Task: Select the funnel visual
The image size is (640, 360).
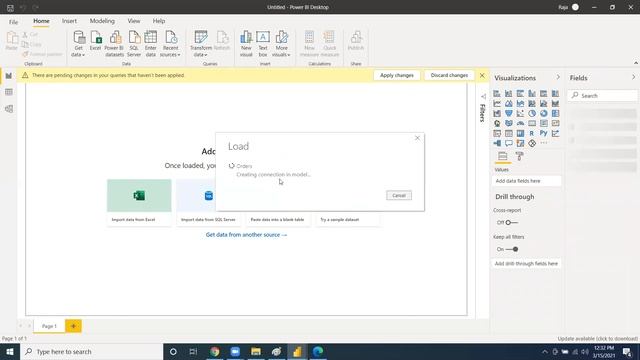Action: point(509,113)
